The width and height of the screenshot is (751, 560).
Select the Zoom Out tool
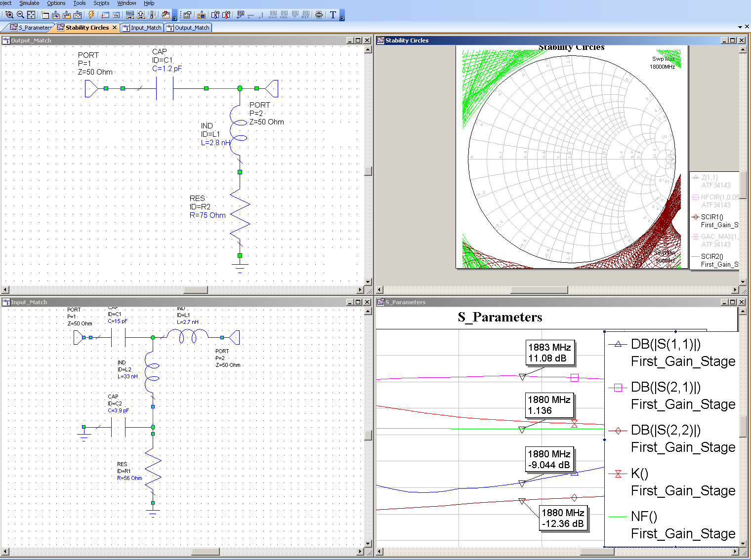tap(20, 15)
